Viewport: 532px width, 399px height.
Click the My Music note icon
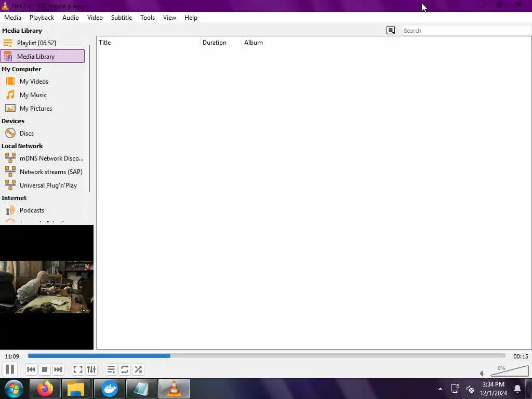click(x=10, y=95)
